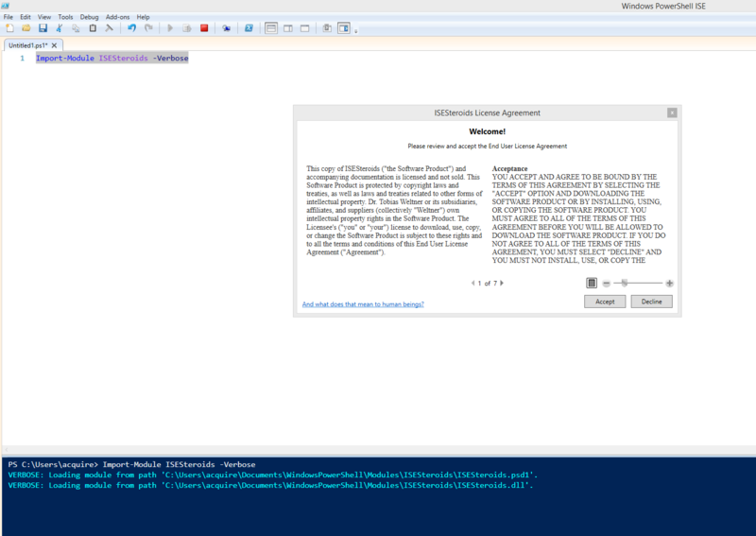Start PowerShell.exe with the blue console icon
This screenshot has width=756, height=536.
[x=249, y=28]
